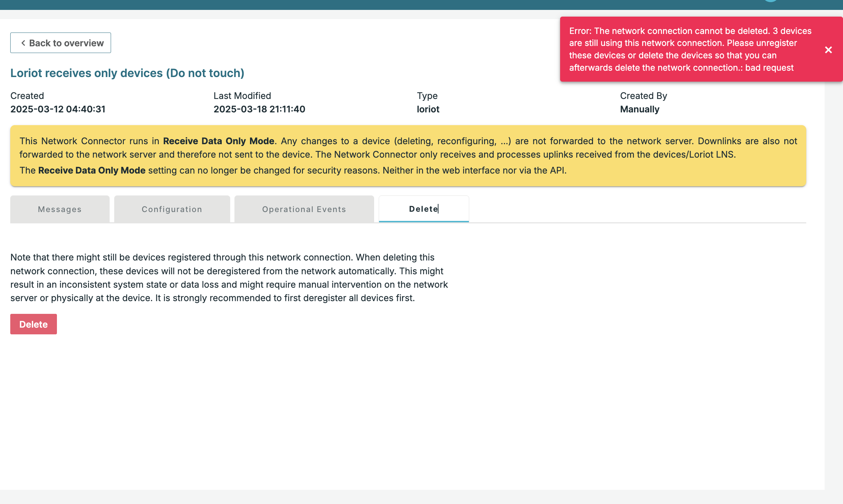Click the active Delete tab
Viewport: 843px width, 504px height.
point(424,209)
